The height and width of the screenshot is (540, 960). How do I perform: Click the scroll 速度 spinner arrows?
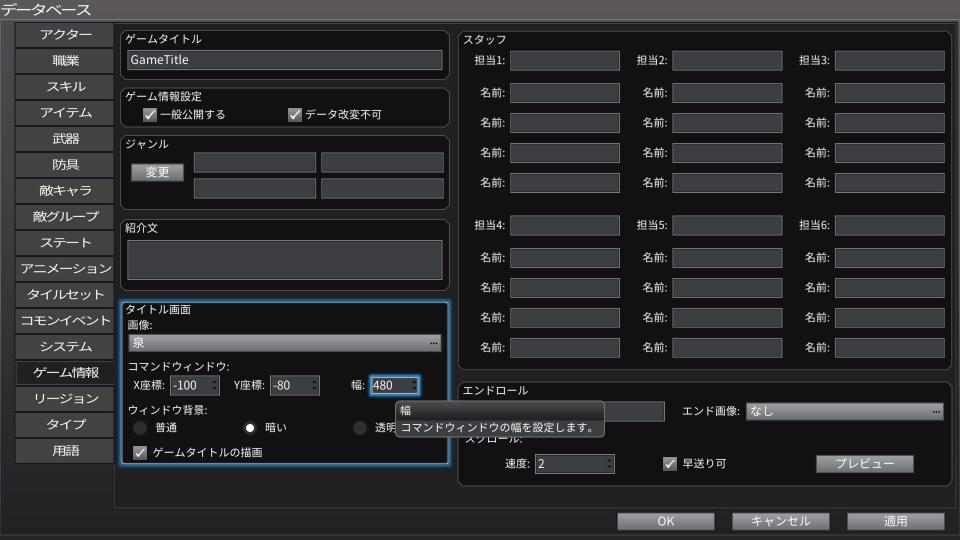pyautogui.click(x=609, y=464)
